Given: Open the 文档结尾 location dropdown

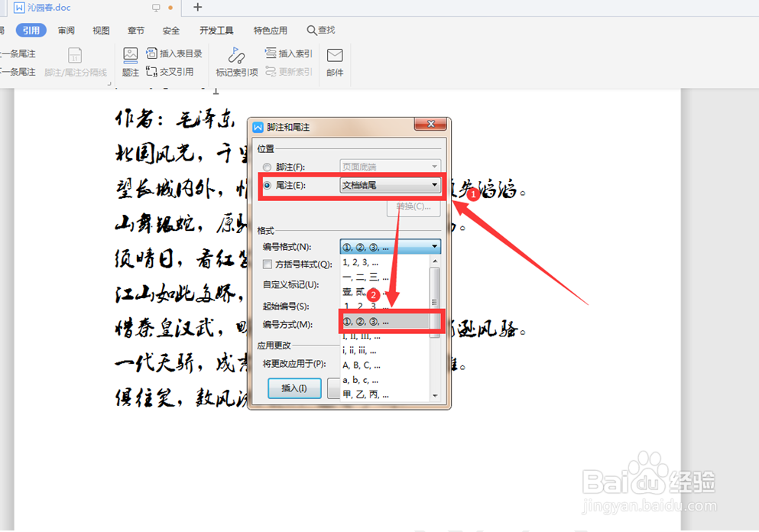Looking at the screenshot, I should tap(390, 185).
